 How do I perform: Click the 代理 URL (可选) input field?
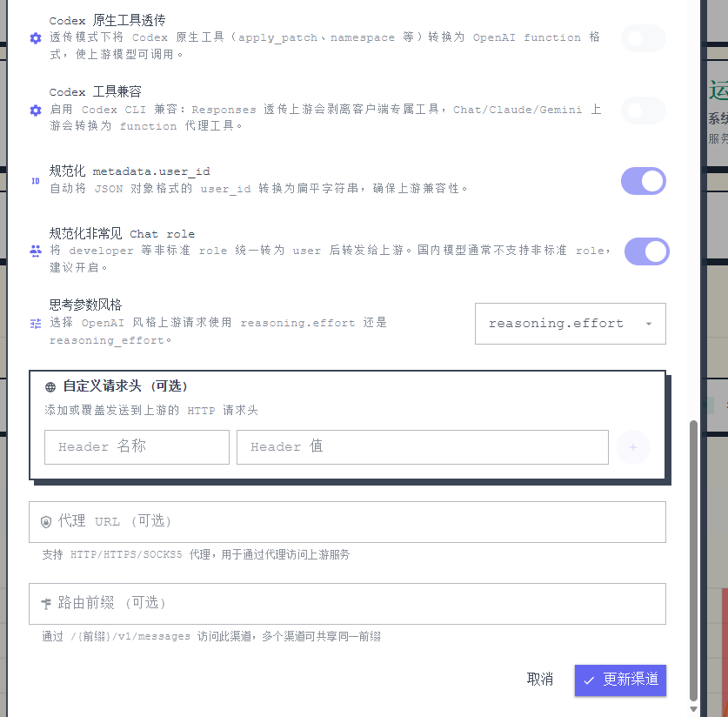pos(347,522)
